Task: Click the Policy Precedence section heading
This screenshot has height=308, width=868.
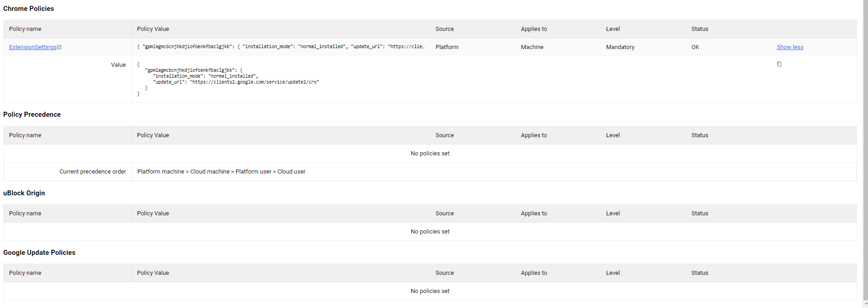Action: click(x=32, y=114)
